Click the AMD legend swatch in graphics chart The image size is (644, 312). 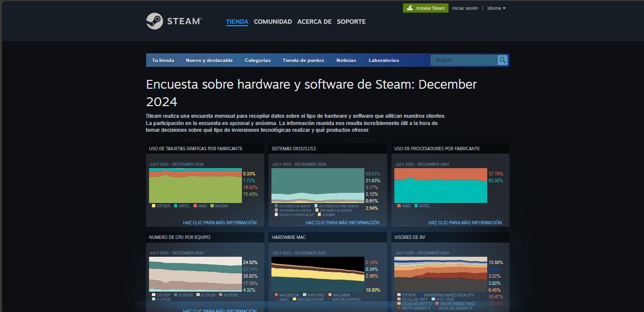click(x=195, y=206)
